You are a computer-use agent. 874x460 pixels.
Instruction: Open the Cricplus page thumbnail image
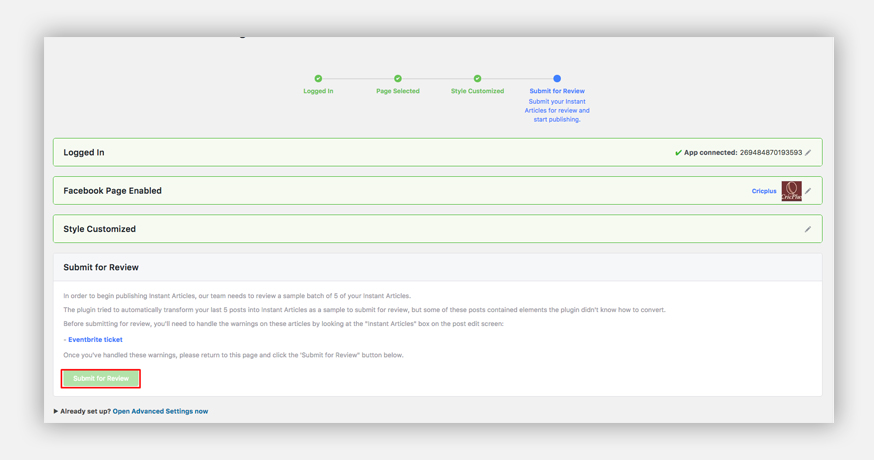pos(791,191)
